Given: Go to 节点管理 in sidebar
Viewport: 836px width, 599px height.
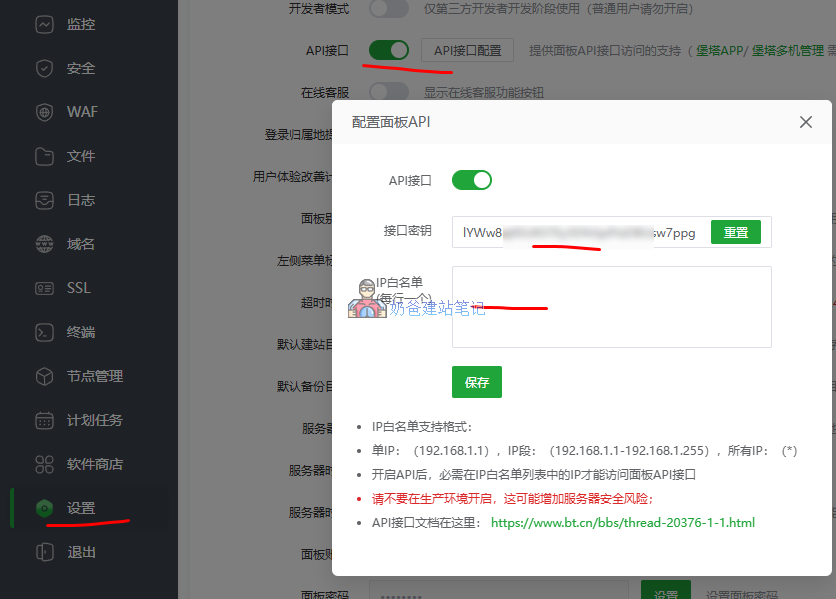Looking at the screenshot, I should point(94,376).
